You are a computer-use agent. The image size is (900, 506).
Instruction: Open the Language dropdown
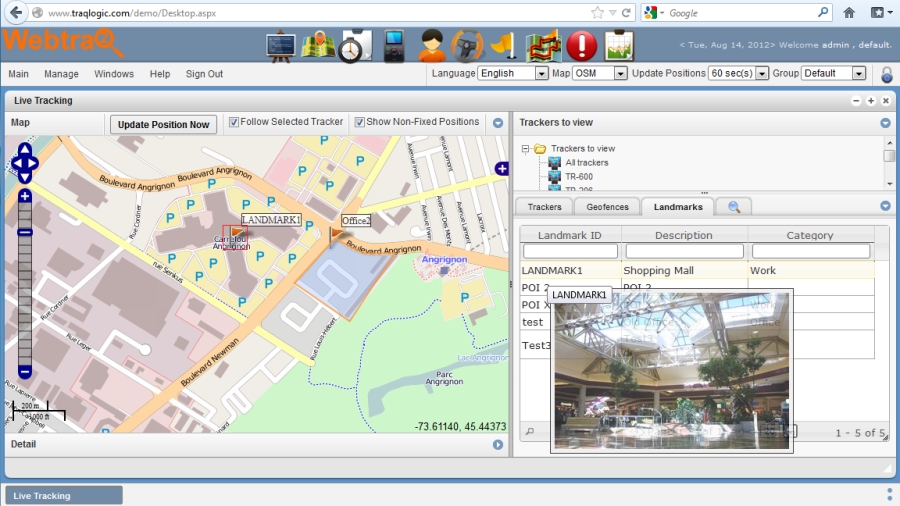pos(513,73)
